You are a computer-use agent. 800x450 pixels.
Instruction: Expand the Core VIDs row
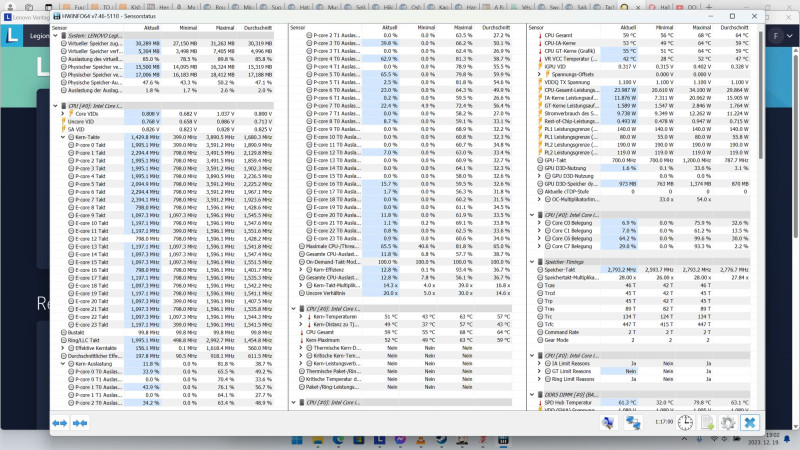pyautogui.click(x=63, y=114)
